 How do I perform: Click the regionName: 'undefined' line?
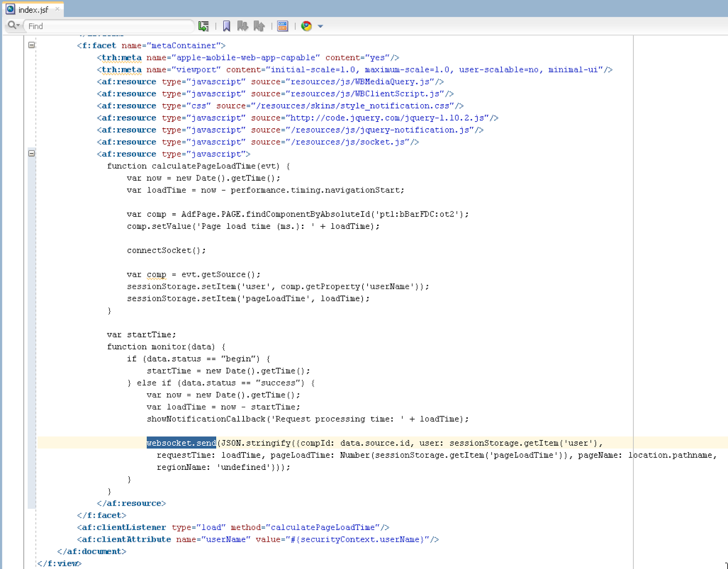[x=223, y=467]
